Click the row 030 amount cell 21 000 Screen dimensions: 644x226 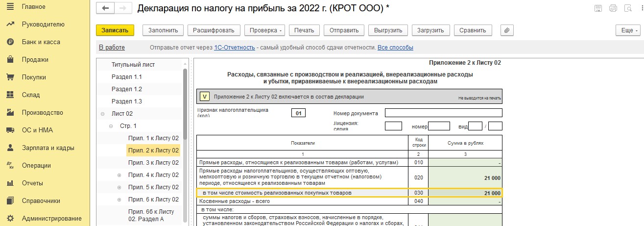point(465,193)
